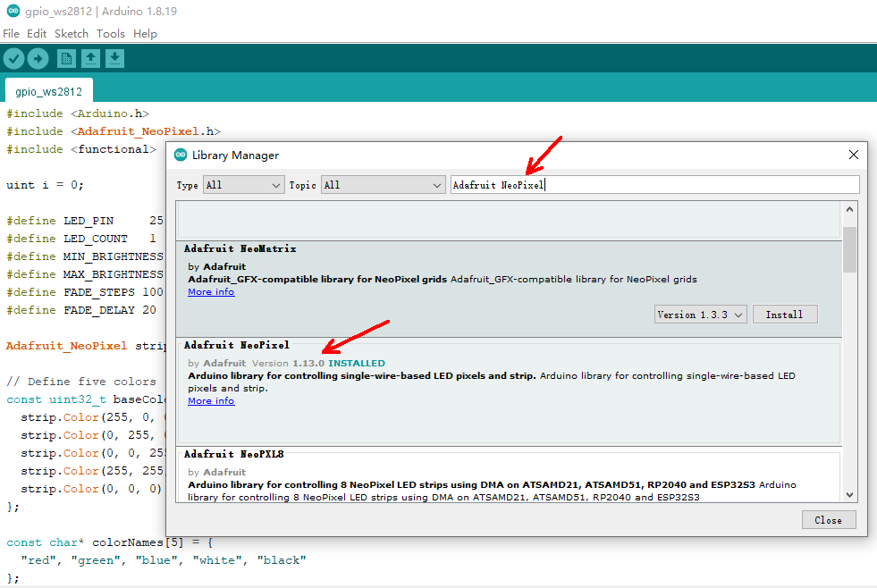877x588 pixels.
Task: Install the Adafruit NeoMatrix library
Action: (x=784, y=315)
